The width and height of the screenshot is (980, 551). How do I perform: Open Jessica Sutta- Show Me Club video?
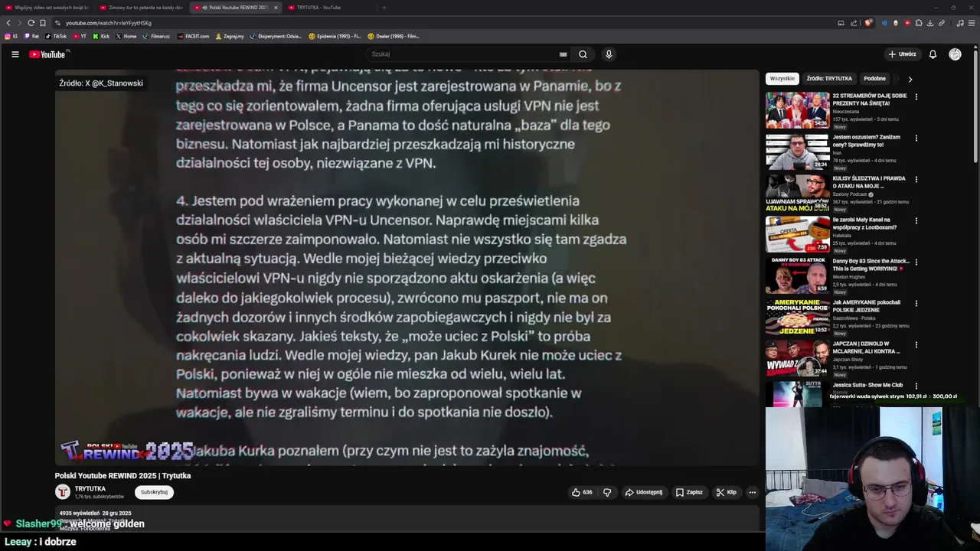click(x=867, y=385)
